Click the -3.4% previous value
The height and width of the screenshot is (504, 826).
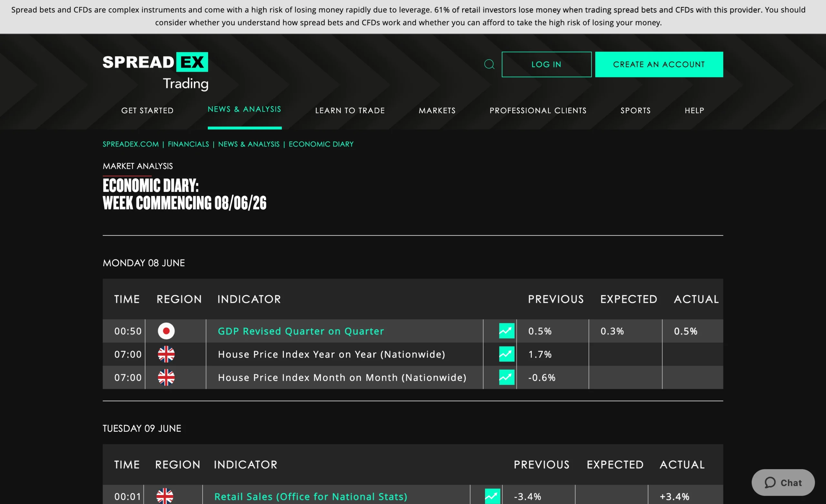pos(528,496)
